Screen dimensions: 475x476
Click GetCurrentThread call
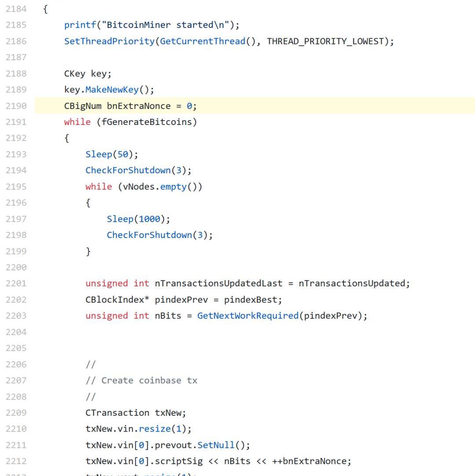click(x=202, y=41)
